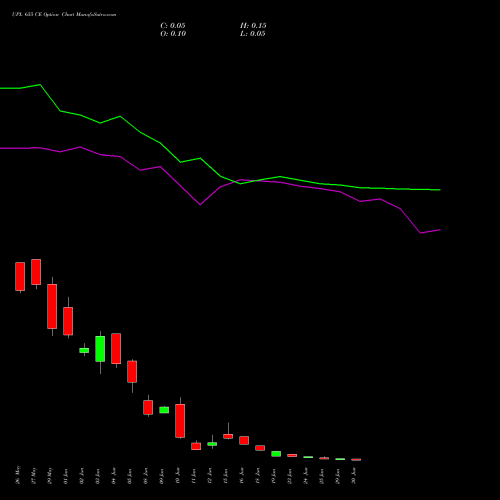Click the '27 May' date axis label

coord(34,475)
